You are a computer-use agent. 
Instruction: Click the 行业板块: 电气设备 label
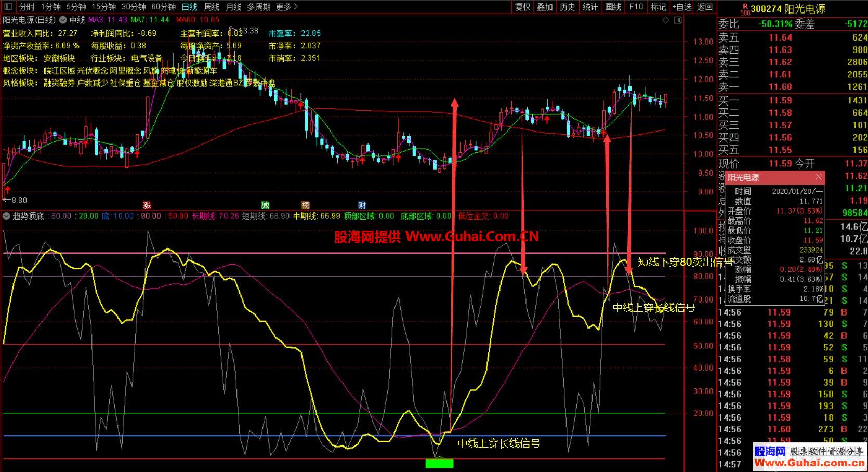[126, 58]
